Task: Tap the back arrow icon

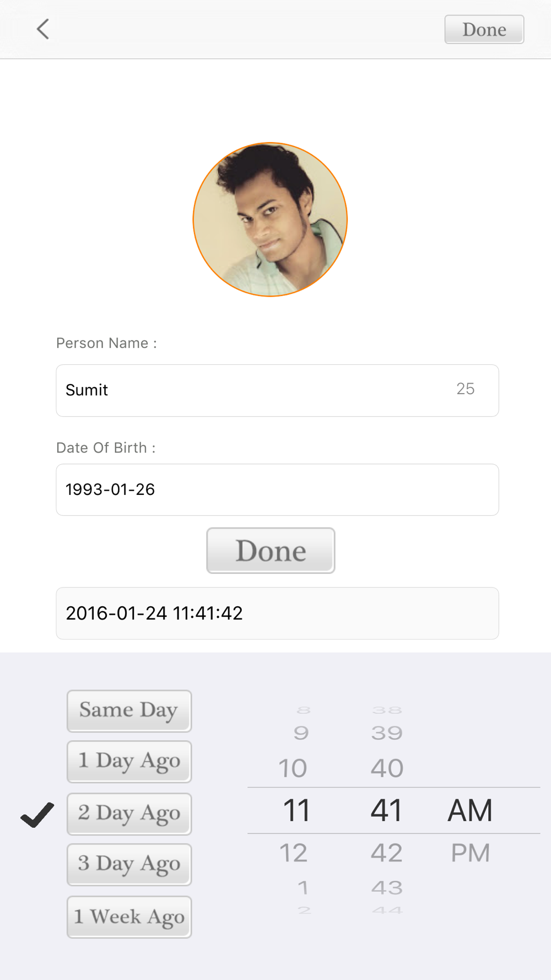Action: 43,29
